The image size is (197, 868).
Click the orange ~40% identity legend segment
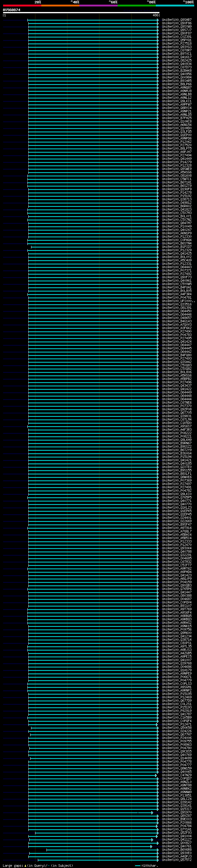pos(60,6)
